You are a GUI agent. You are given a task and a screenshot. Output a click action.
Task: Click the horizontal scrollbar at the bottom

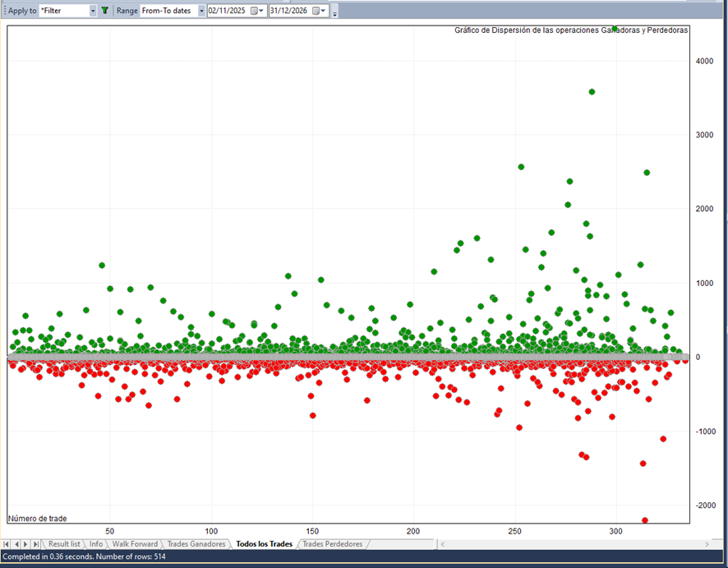[575, 544]
